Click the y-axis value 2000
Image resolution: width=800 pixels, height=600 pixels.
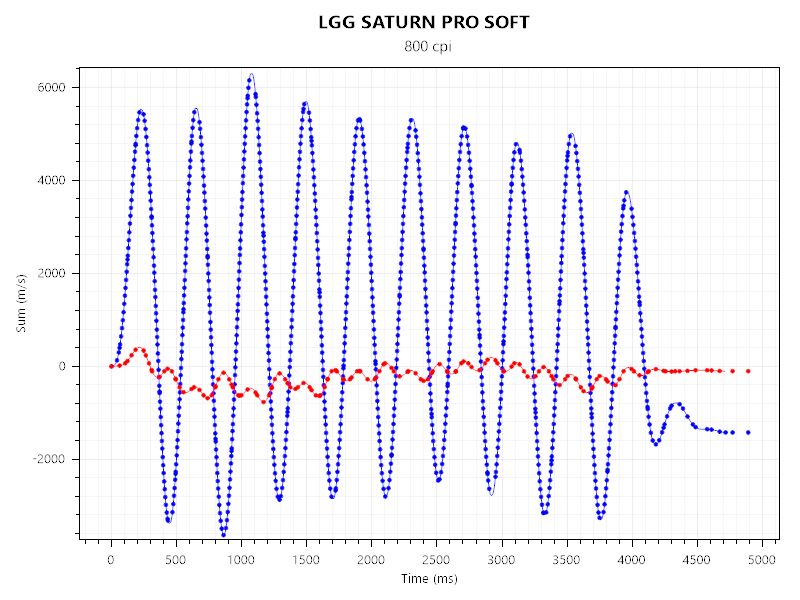click(52, 273)
